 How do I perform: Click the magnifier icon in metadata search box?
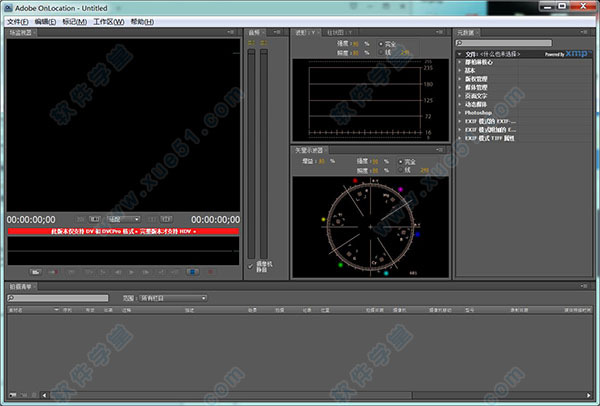click(460, 43)
